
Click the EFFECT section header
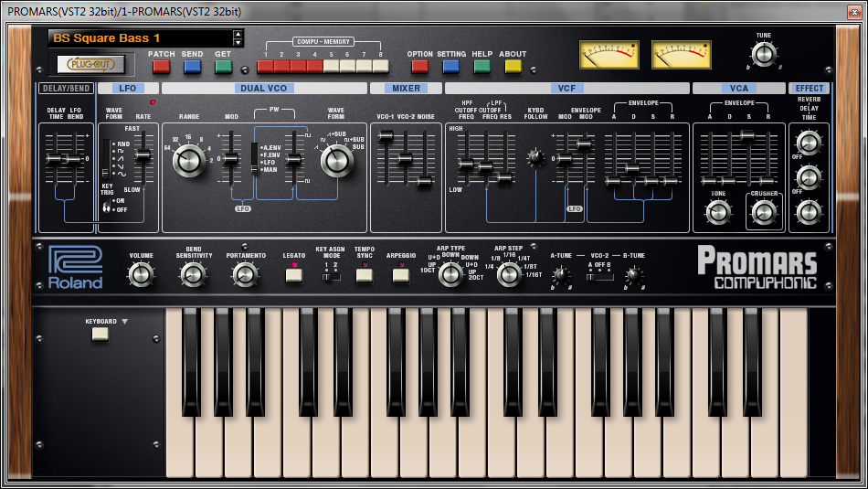pos(809,88)
